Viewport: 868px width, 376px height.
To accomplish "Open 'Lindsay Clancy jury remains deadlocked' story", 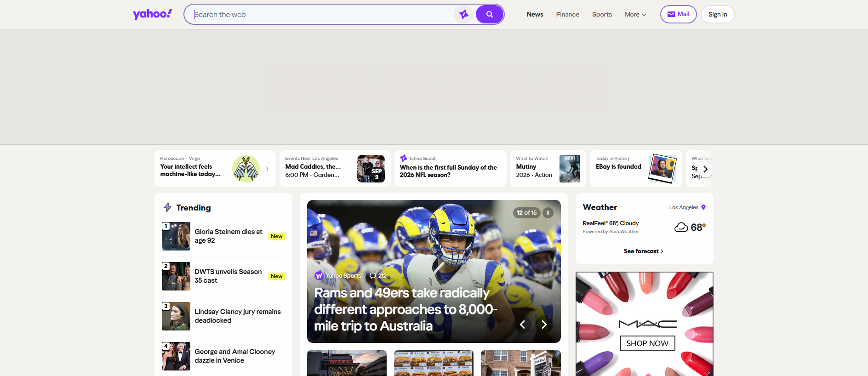I will tap(238, 316).
